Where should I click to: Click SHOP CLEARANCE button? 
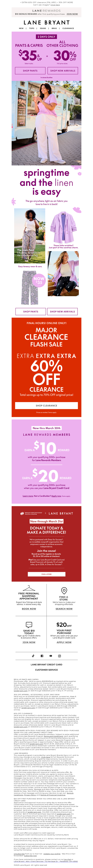click(x=46, y=405)
